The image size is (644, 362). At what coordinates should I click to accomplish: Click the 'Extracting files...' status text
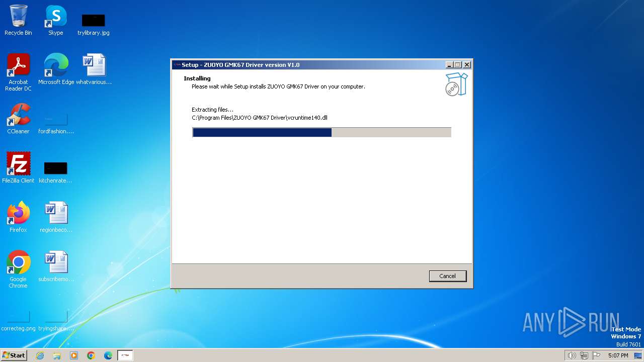pos(212,110)
